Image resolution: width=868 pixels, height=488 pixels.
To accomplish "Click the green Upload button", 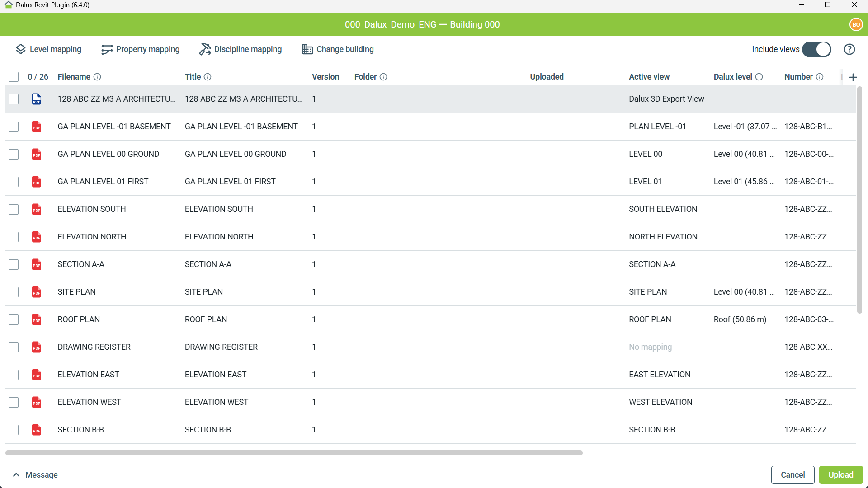I will pos(840,475).
